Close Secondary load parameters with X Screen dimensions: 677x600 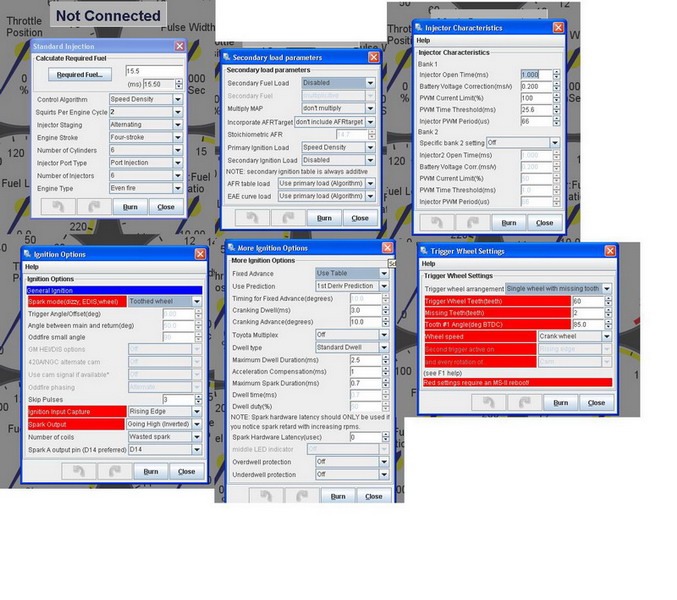373,57
